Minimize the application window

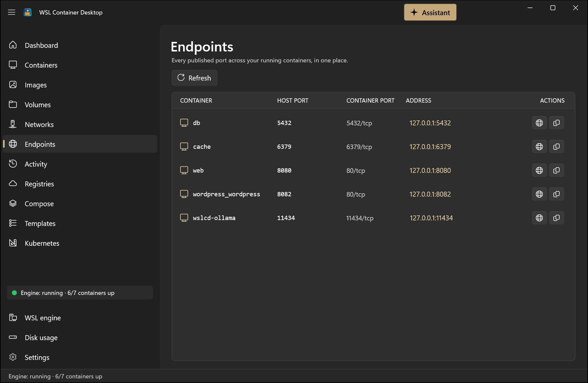click(x=530, y=8)
